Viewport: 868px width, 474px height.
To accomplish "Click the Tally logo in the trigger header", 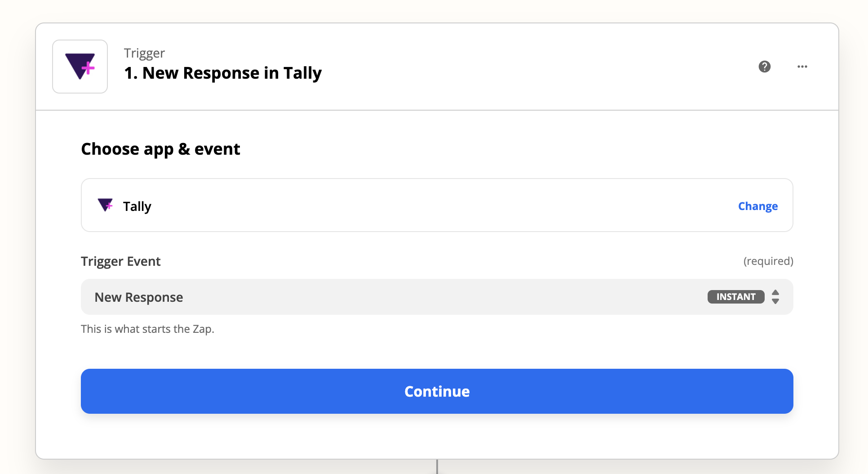I will (80, 66).
